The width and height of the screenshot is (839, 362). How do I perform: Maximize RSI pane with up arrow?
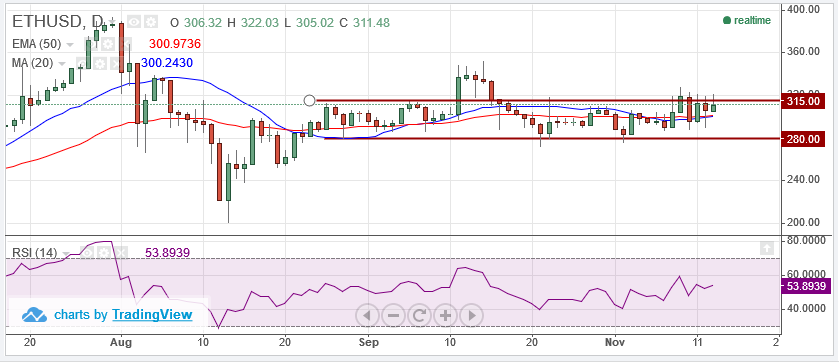click(766, 248)
